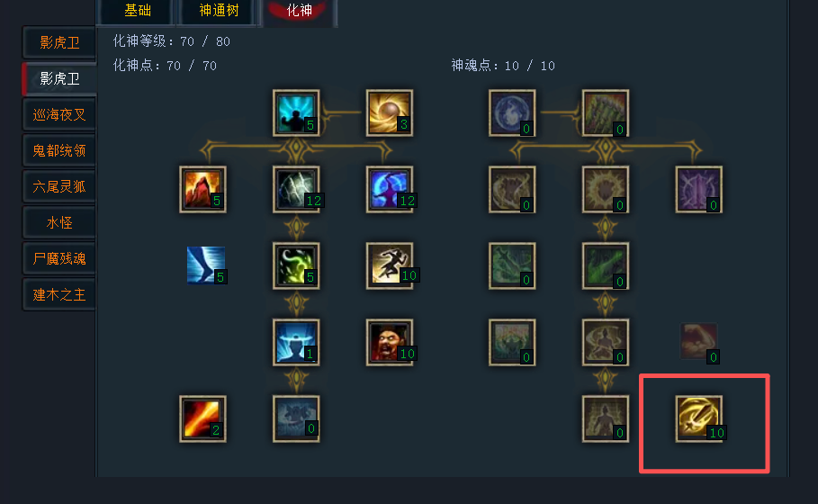Open the 神通树 tab
The height and width of the screenshot is (504, 818).
pos(219,11)
